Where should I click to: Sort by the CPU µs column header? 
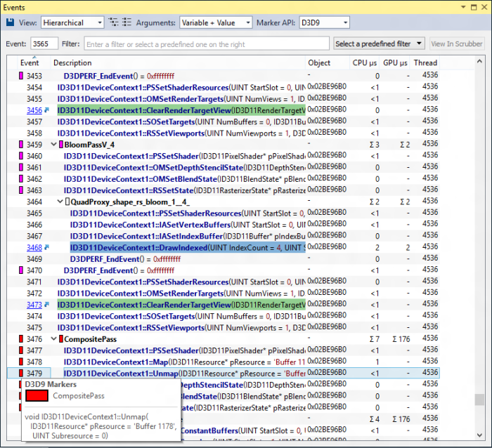364,62
